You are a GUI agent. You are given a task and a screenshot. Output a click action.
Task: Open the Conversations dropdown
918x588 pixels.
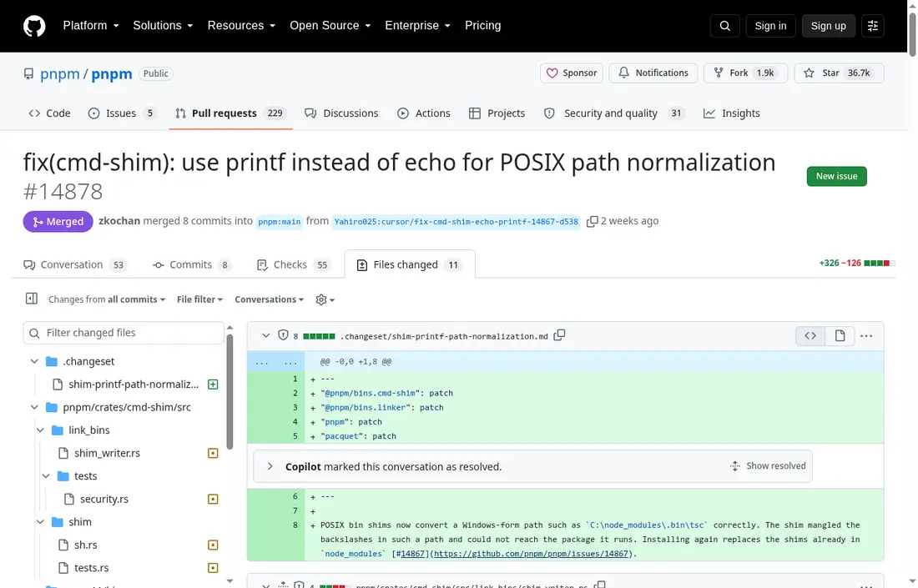point(270,299)
